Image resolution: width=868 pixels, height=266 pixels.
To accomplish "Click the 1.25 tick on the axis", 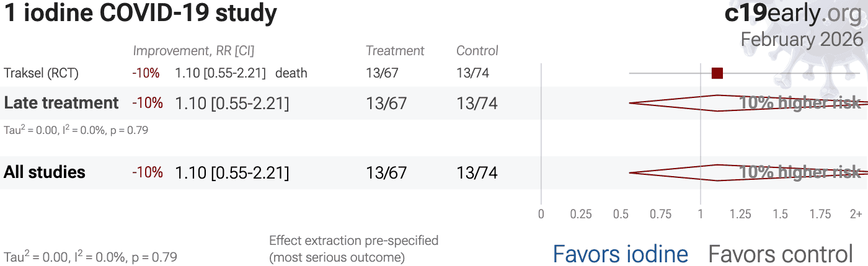I will 740,215.
